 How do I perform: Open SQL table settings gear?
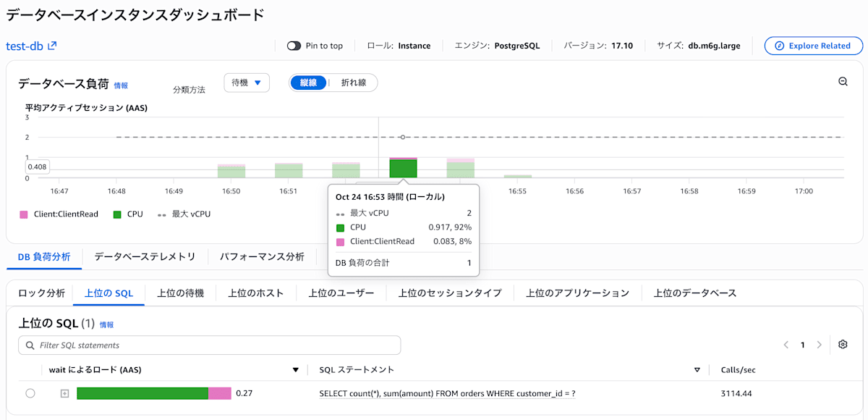click(x=843, y=345)
